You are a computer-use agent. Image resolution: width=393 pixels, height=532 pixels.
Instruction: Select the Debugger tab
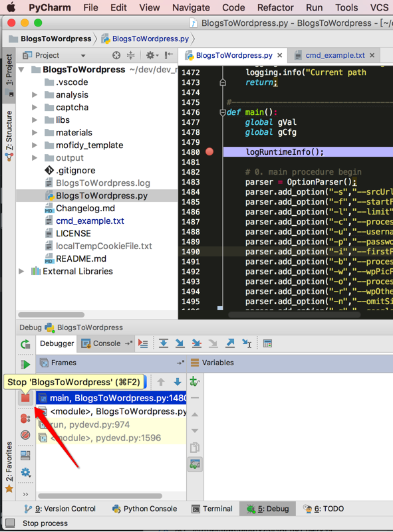(57, 343)
